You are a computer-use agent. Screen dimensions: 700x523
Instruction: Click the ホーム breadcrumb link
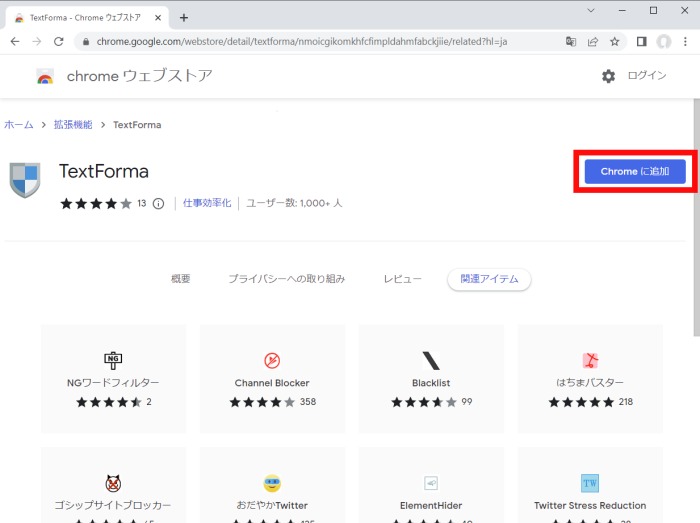click(x=19, y=125)
